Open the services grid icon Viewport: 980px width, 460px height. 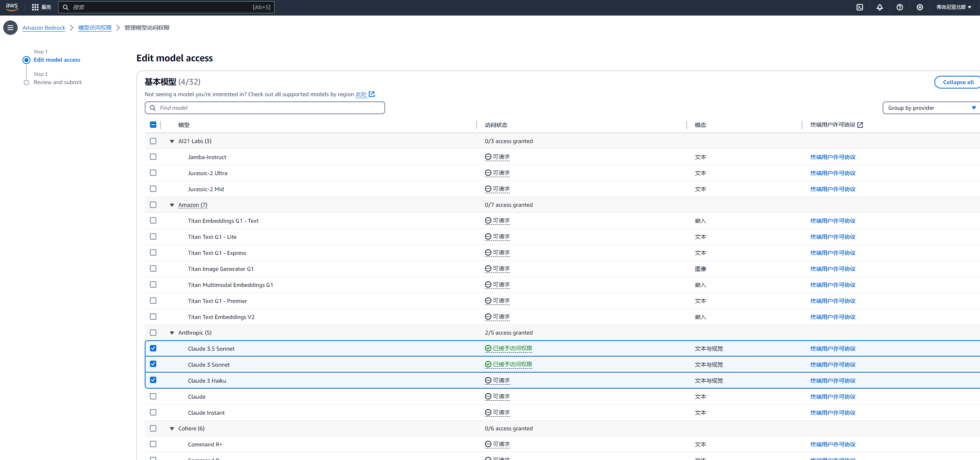click(35, 7)
